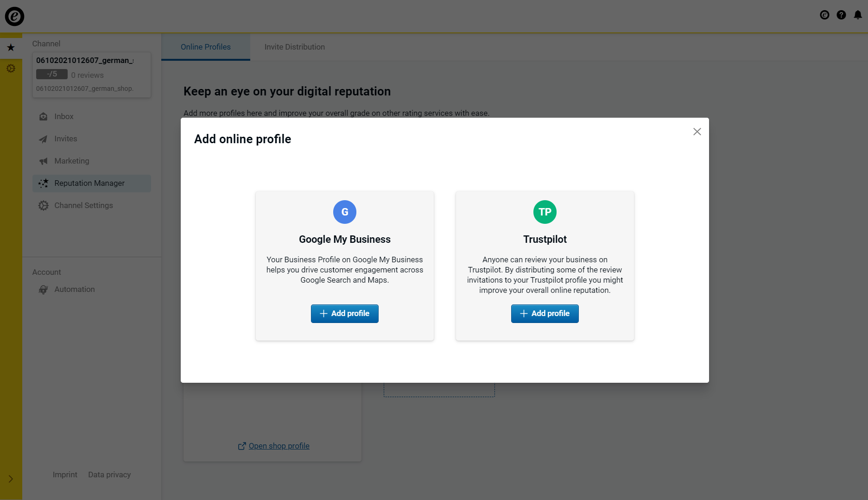Close the Add online profile dialog
Image resolution: width=868 pixels, height=500 pixels.
pyautogui.click(x=697, y=132)
